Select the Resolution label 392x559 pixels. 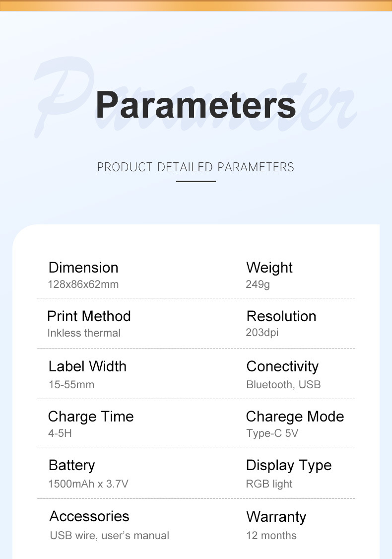pyautogui.click(x=281, y=316)
